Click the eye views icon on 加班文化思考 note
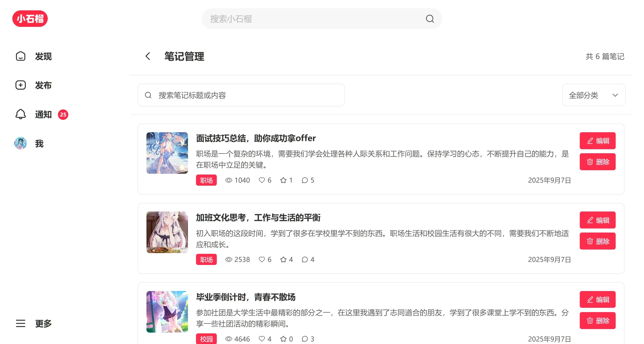This screenshot has height=344, width=644. coord(229,259)
